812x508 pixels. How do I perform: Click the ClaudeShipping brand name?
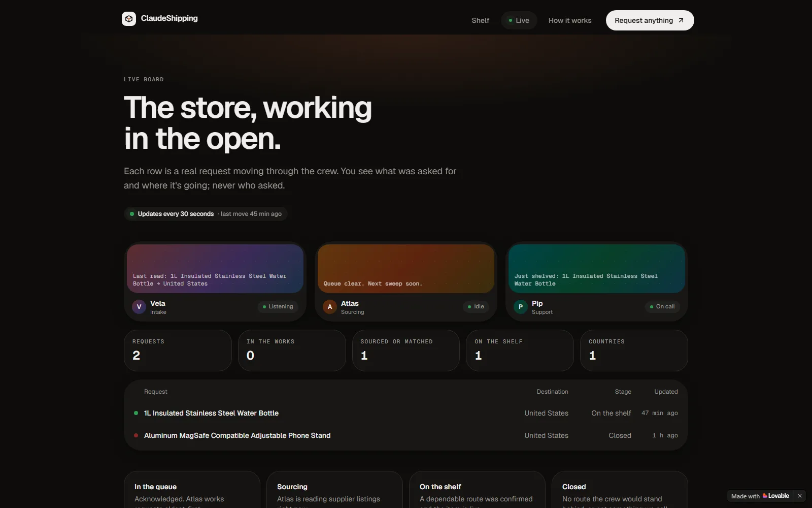pos(169,18)
